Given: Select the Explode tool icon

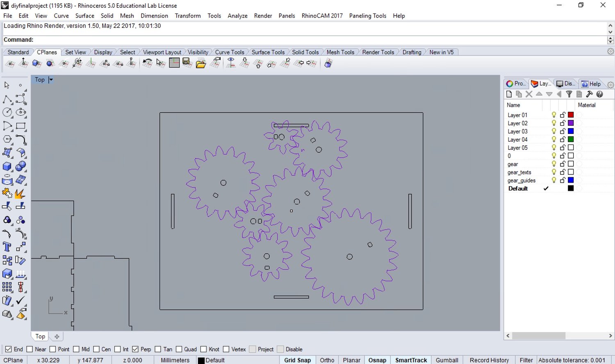Looking at the screenshot, I should click(20, 193).
